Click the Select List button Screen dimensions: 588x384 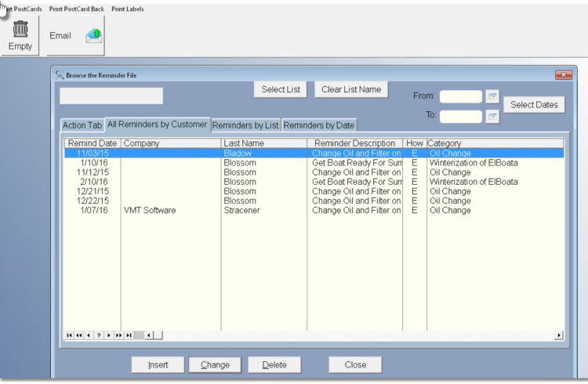pos(281,89)
